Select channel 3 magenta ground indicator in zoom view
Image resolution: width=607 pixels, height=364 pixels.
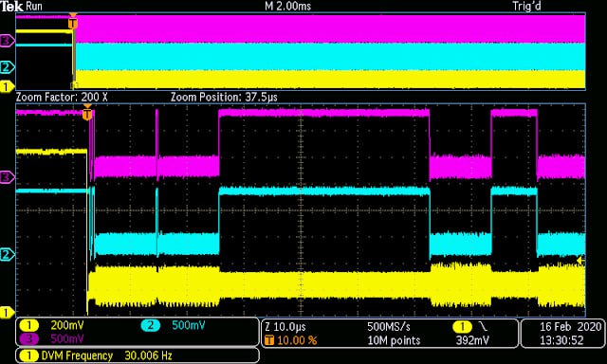pos(7,177)
